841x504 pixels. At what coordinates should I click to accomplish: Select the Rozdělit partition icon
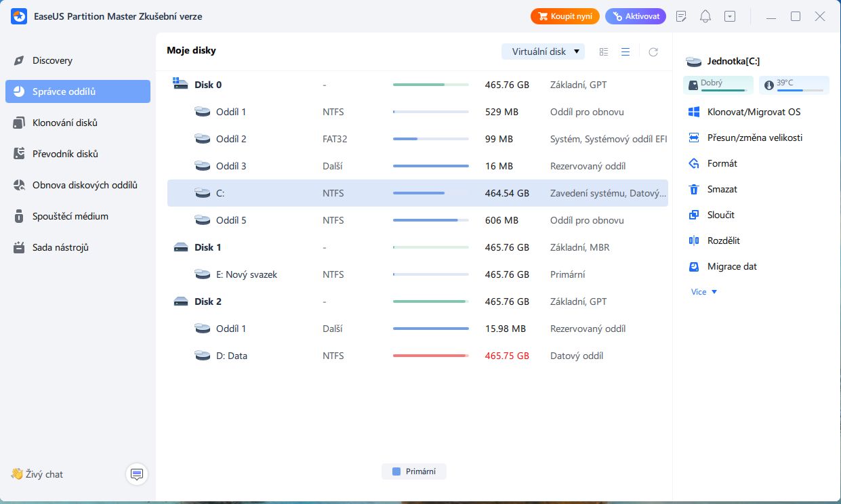coord(693,240)
